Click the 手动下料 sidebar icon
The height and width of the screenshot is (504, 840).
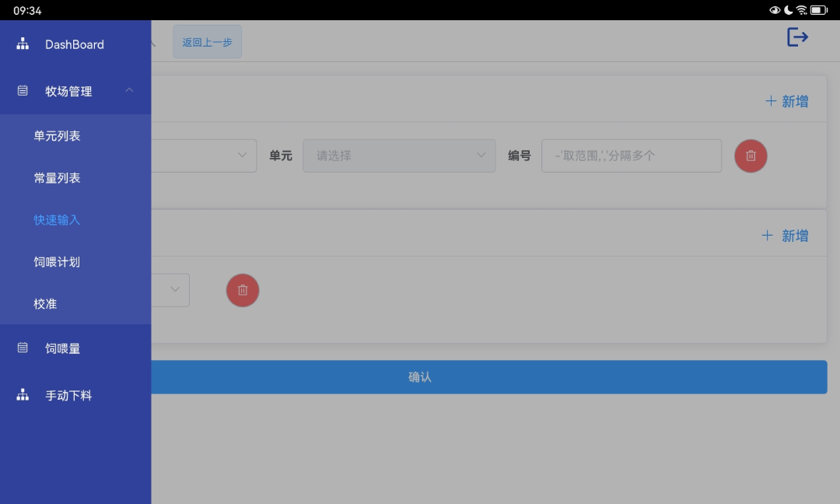[21, 395]
